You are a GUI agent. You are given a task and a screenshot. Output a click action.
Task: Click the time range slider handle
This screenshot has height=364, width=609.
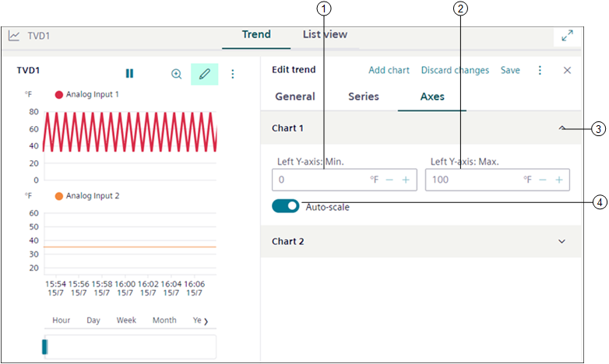45,347
